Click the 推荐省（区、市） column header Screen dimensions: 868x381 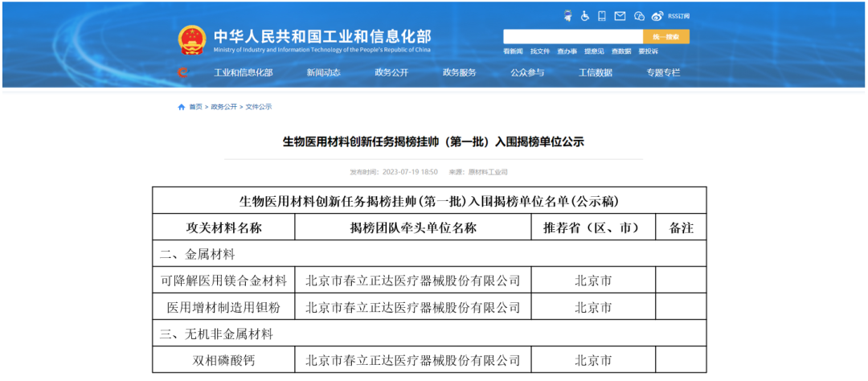[593, 227]
